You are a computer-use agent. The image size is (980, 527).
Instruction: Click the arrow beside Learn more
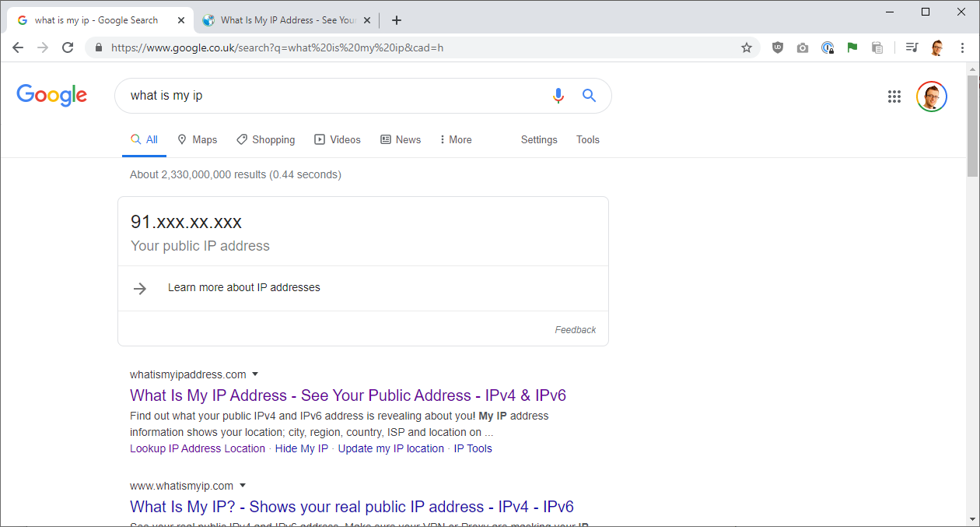pos(140,288)
